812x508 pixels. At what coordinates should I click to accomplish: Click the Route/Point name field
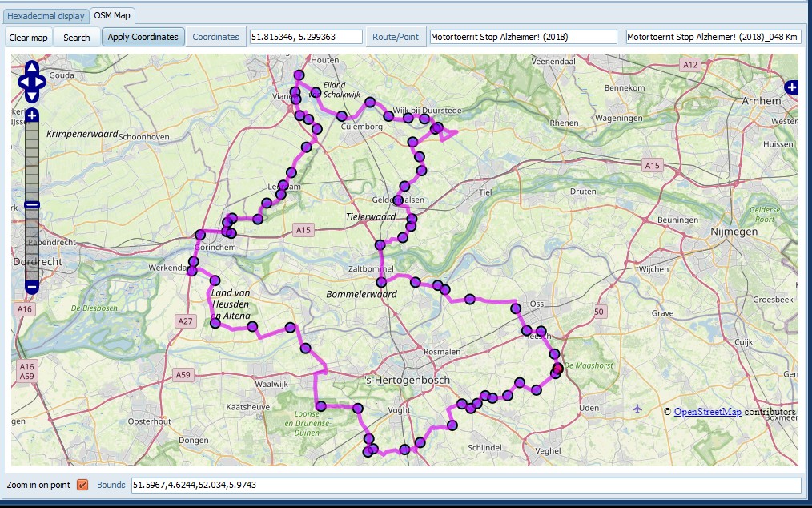pyautogui.click(x=523, y=37)
